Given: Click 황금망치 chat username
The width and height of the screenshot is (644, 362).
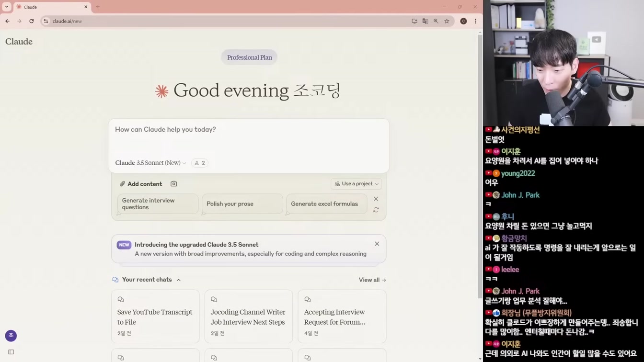Looking at the screenshot, I should coord(514,238).
